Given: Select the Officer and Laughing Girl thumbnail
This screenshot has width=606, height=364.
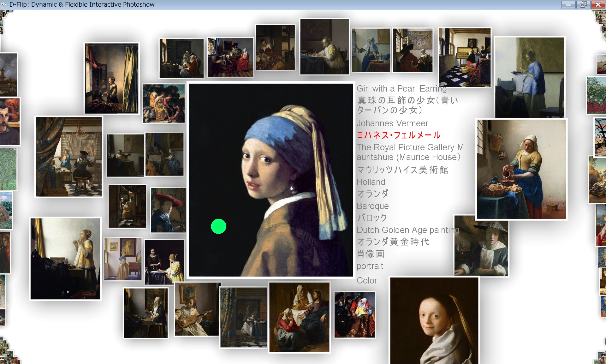Looking at the screenshot, I should (413, 50).
